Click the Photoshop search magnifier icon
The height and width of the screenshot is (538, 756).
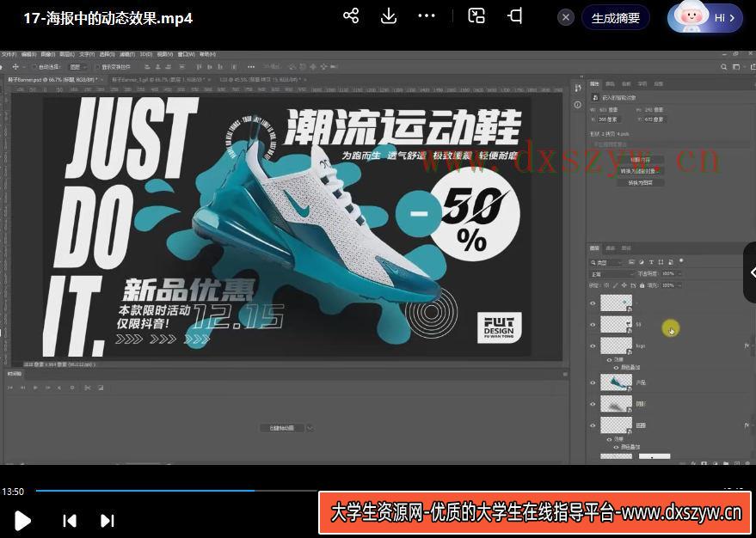[723, 67]
